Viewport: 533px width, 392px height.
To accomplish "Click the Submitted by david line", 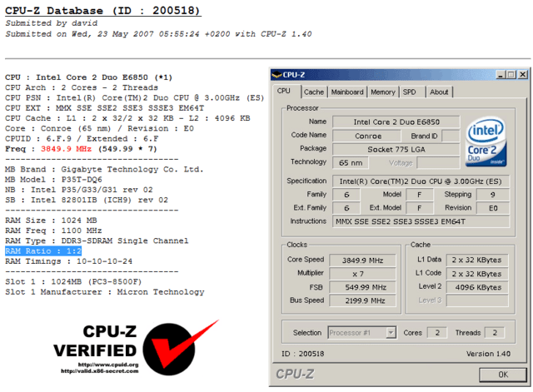I will [52, 23].
